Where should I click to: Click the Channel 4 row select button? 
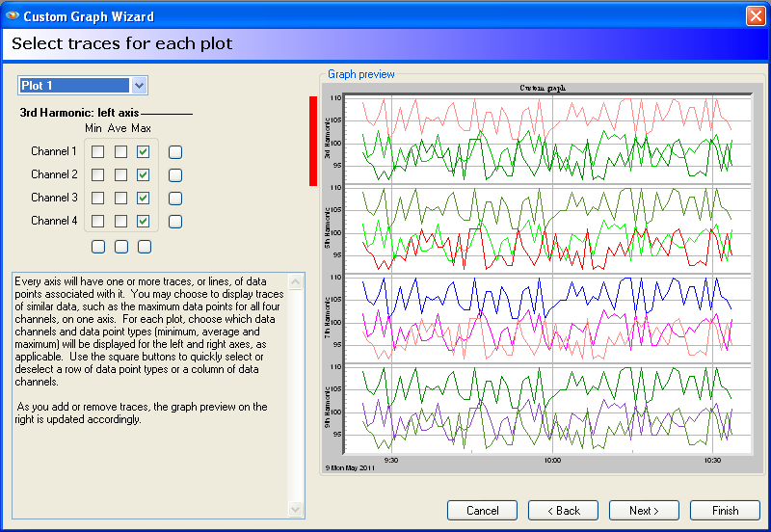(175, 222)
